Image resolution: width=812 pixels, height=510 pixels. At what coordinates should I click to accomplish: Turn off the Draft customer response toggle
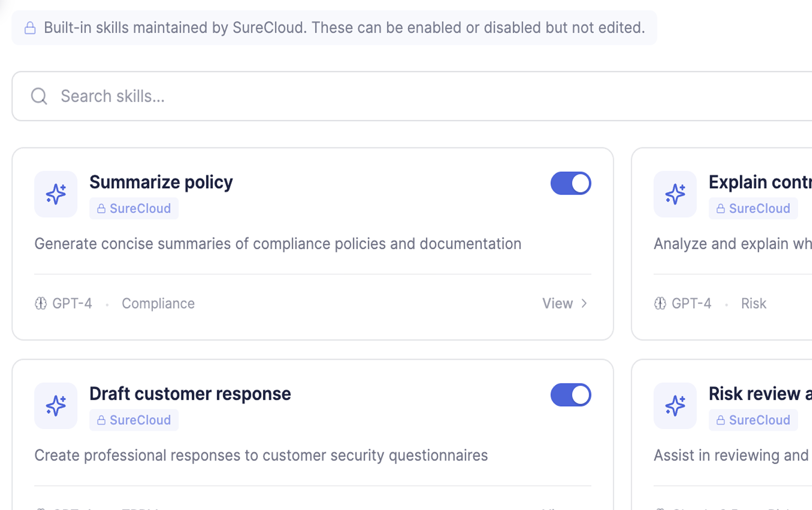(571, 395)
